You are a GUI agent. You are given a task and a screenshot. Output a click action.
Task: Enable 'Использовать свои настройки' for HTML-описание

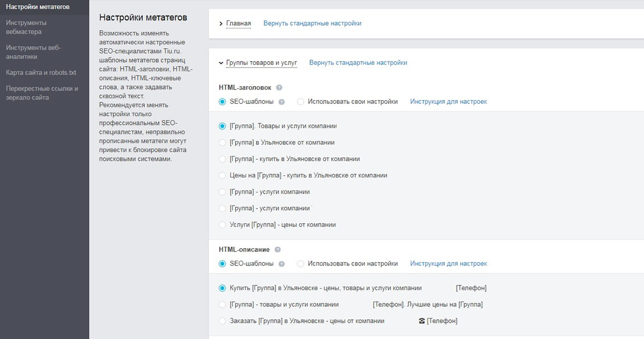[x=301, y=263]
